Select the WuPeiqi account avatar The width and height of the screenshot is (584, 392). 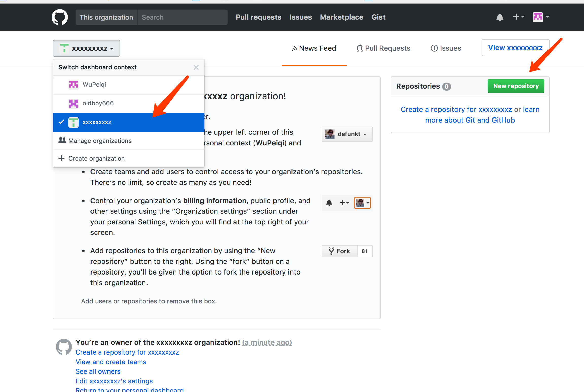coord(74,85)
